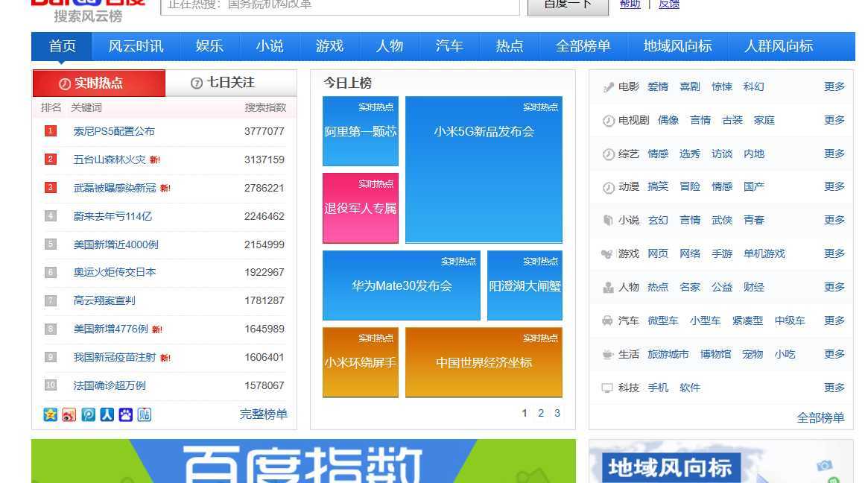
Task: Click the gray rank 10 badge
Action: (x=51, y=385)
